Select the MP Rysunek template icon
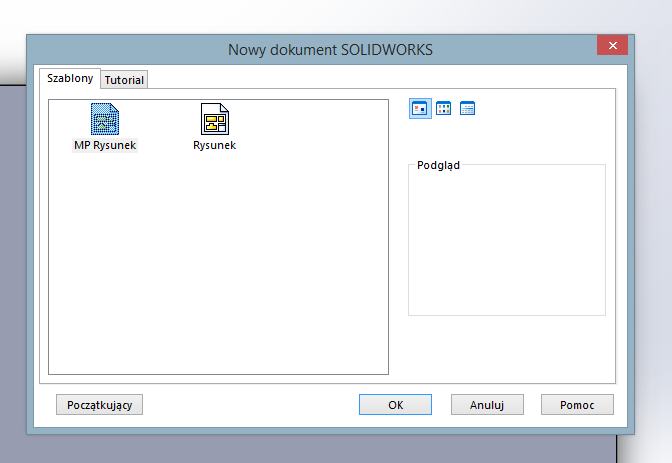The width and height of the screenshot is (672, 463). [105, 119]
